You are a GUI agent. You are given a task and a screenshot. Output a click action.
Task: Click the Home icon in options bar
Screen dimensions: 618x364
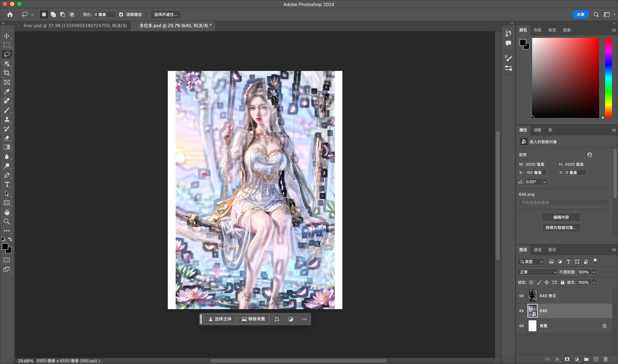(10, 14)
